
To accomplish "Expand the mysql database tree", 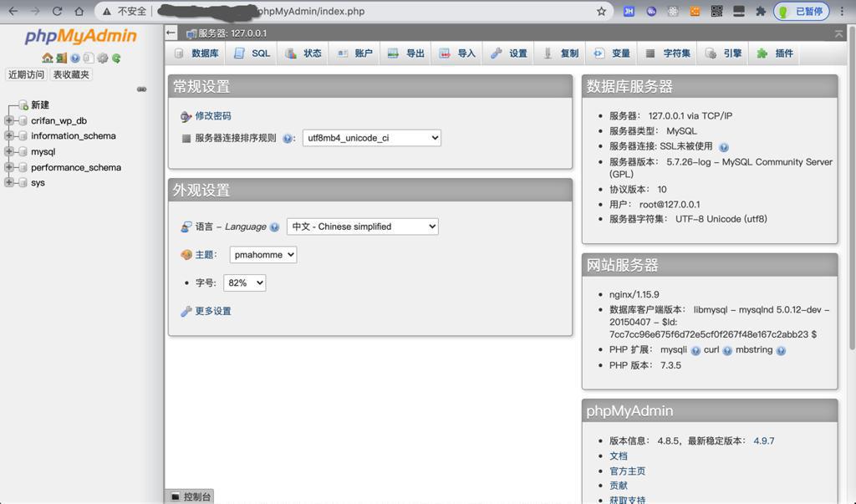I will pyautogui.click(x=8, y=152).
